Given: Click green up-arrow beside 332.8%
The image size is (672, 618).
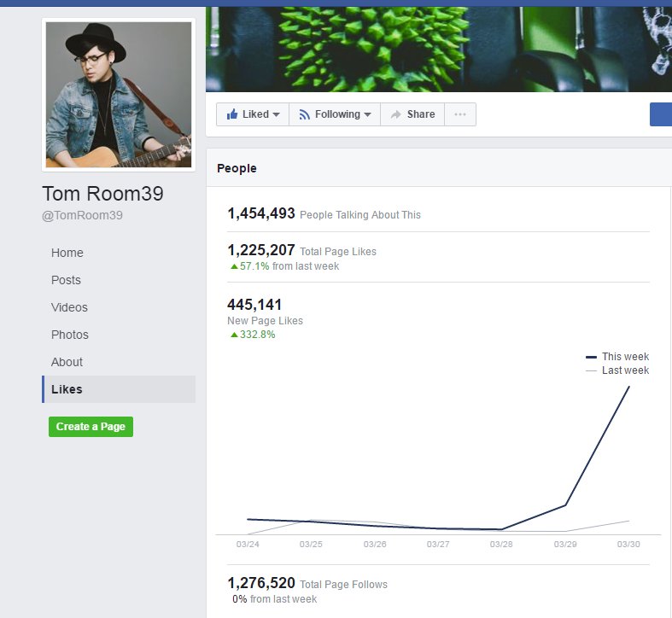Looking at the screenshot, I should [234, 335].
